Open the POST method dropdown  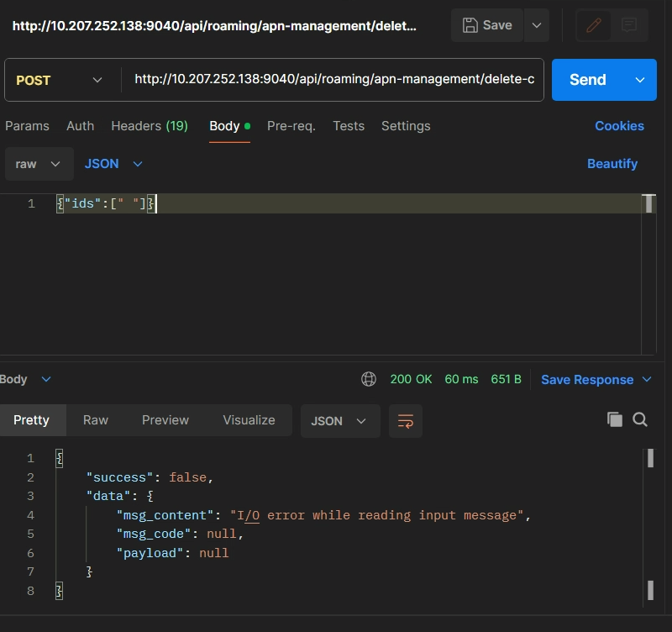[59, 80]
